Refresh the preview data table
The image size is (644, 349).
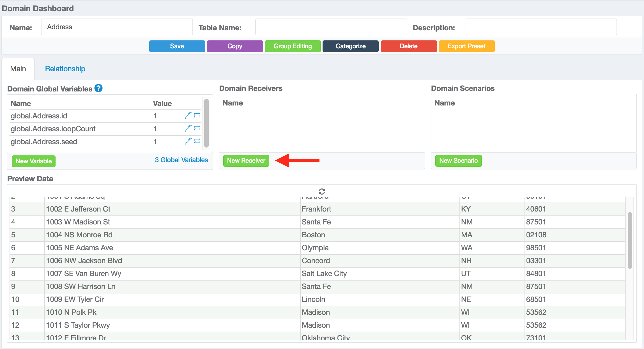tap(322, 191)
